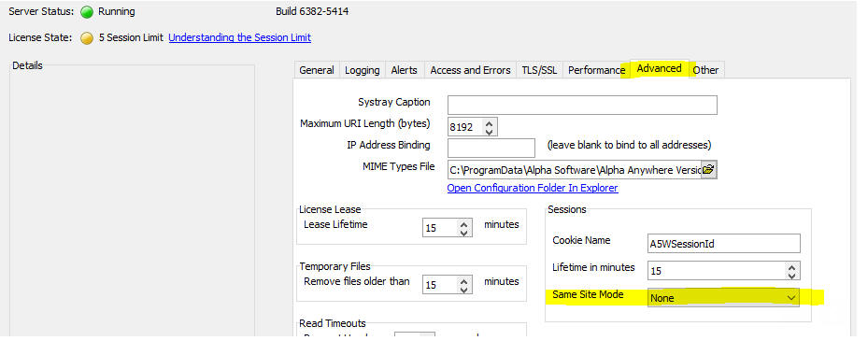Image resolution: width=868 pixels, height=355 pixels.
Task: Click the IP Address Binding field
Action: 491,148
